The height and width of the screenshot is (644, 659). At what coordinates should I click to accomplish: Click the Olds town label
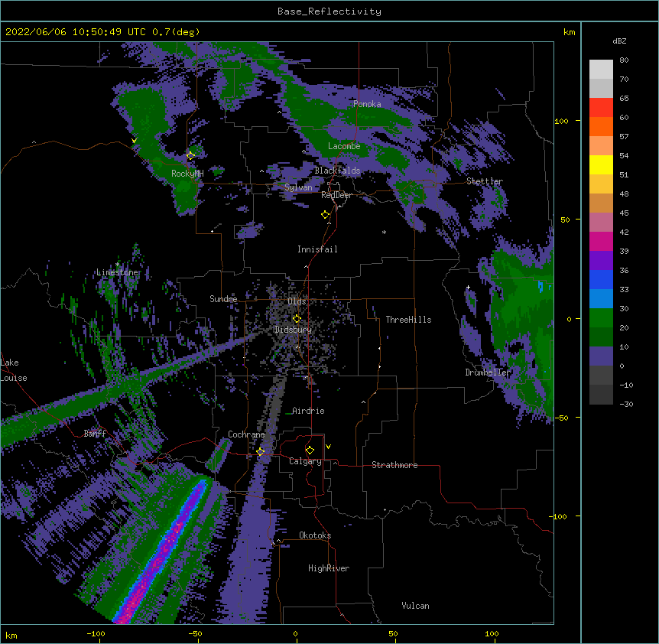297,301
